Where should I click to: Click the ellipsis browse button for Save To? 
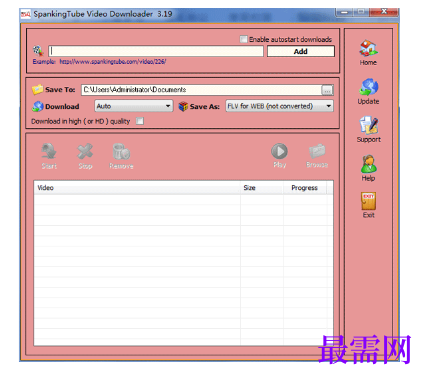327,90
